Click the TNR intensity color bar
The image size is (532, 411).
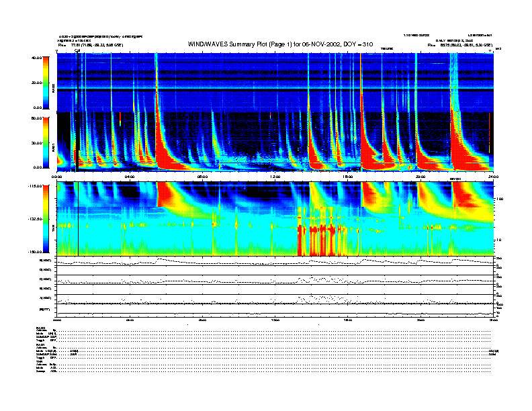coord(46,219)
